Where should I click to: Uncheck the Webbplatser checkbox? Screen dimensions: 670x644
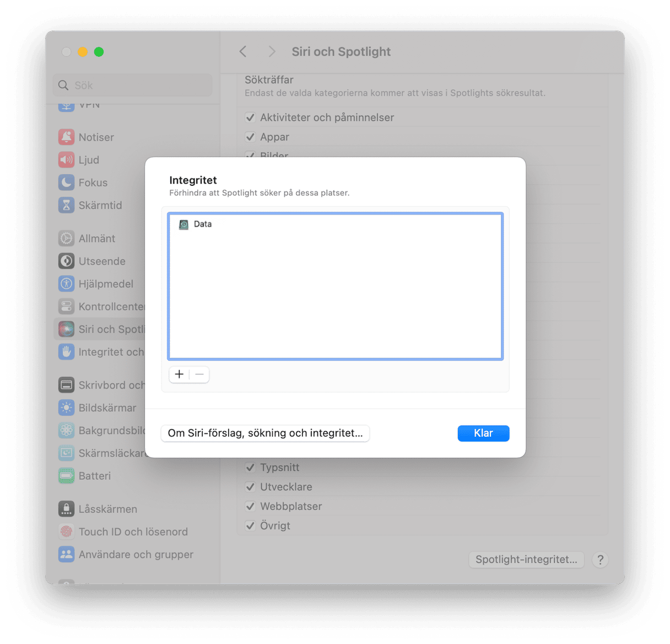tap(250, 506)
